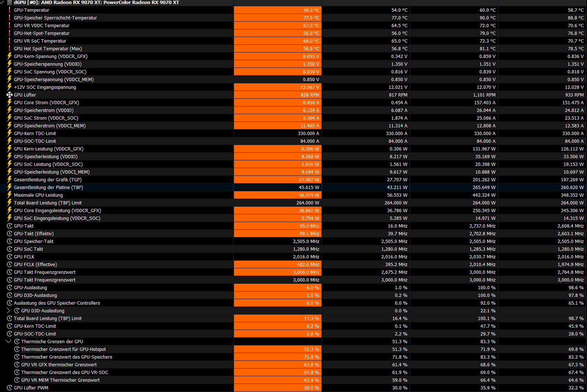The width and height of the screenshot is (587, 392).
Task: Select the 92.0 % memory controller value
Action: tap(488, 303)
